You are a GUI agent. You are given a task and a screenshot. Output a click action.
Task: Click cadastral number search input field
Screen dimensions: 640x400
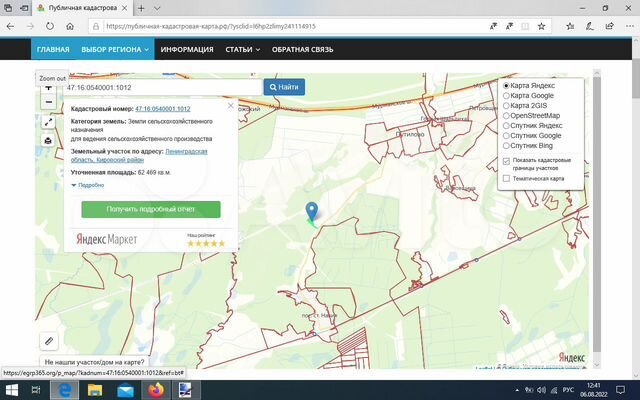click(163, 87)
